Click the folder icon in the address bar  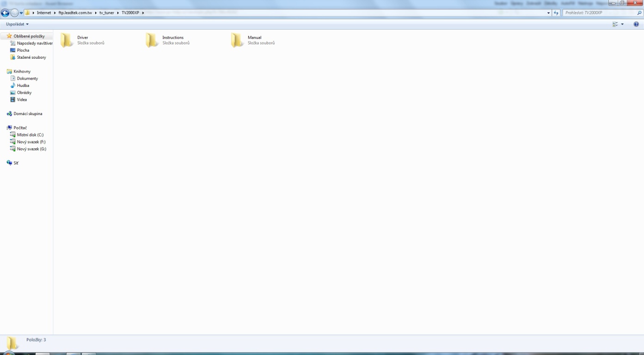pyautogui.click(x=28, y=12)
